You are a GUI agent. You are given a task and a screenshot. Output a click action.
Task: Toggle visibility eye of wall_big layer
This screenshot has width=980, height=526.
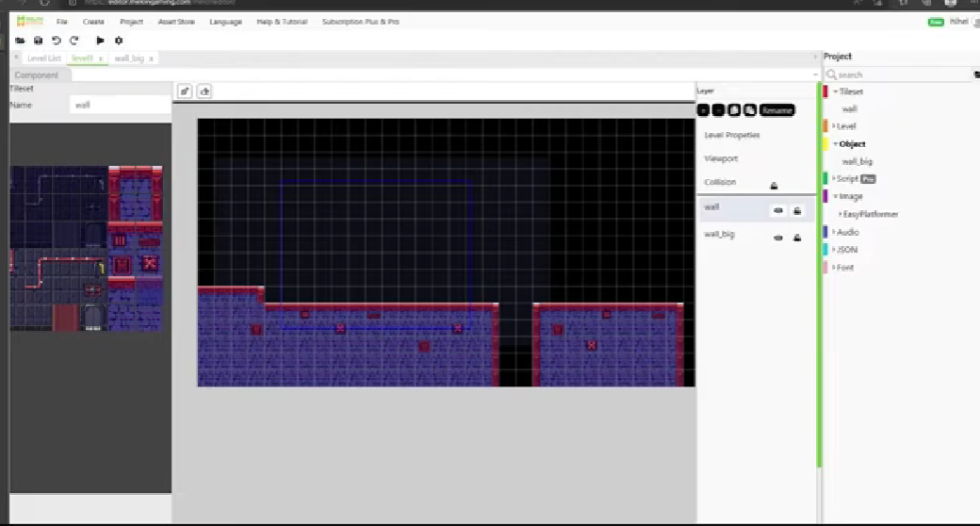click(x=778, y=238)
